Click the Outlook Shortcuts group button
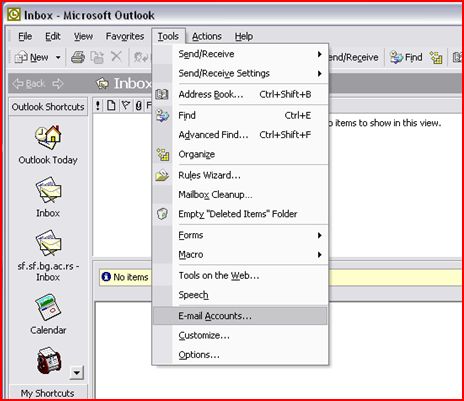Image resolution: width=464 pixels, height=401 pixels. pyautogui.click(x=48, y=107)
